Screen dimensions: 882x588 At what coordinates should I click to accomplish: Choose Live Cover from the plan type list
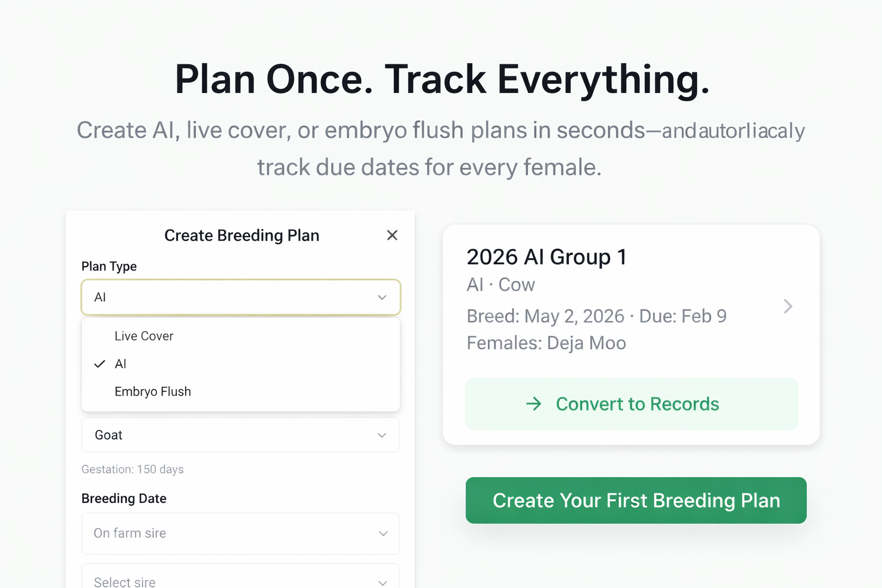144,336
